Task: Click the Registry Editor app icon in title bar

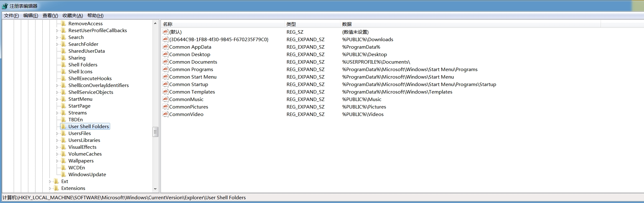Action: pyautogui.click(x=5, y=6)
